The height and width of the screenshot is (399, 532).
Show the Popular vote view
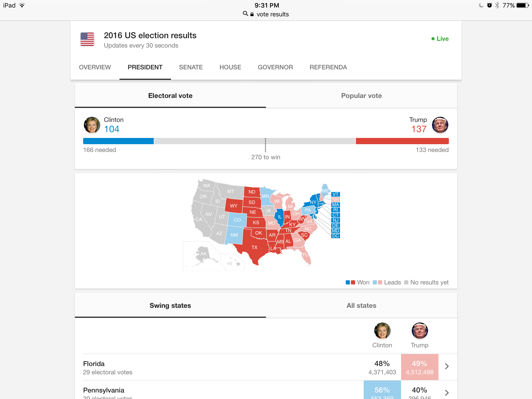tap(361, 96)
